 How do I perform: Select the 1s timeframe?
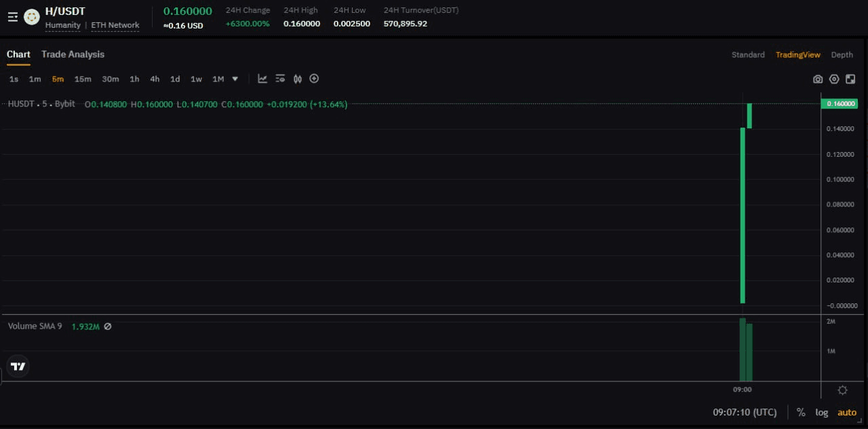14,79
